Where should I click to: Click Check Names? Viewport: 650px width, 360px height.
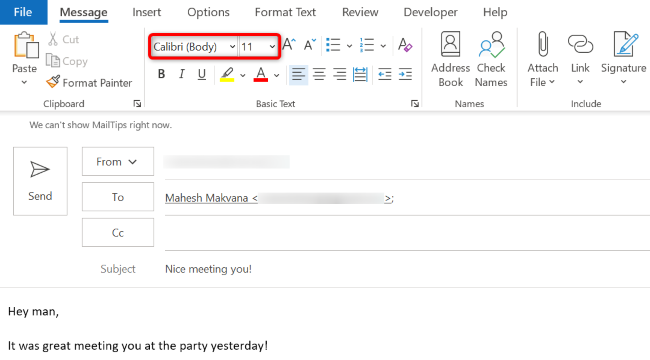tap(491, 59)
